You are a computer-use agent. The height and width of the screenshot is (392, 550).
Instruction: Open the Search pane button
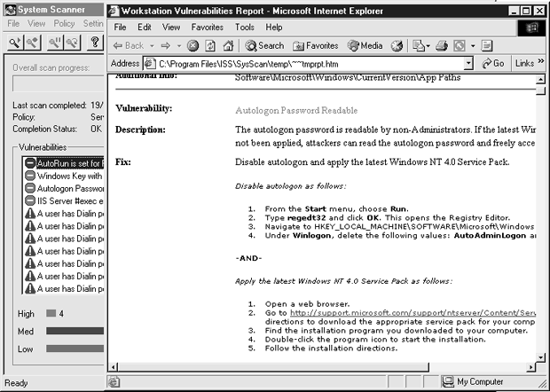265,45
